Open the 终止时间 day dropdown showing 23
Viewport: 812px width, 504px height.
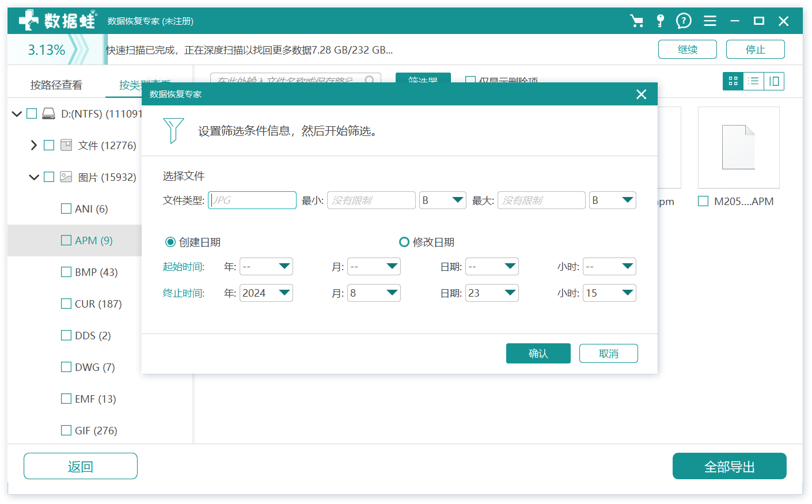tap(492, 293)
